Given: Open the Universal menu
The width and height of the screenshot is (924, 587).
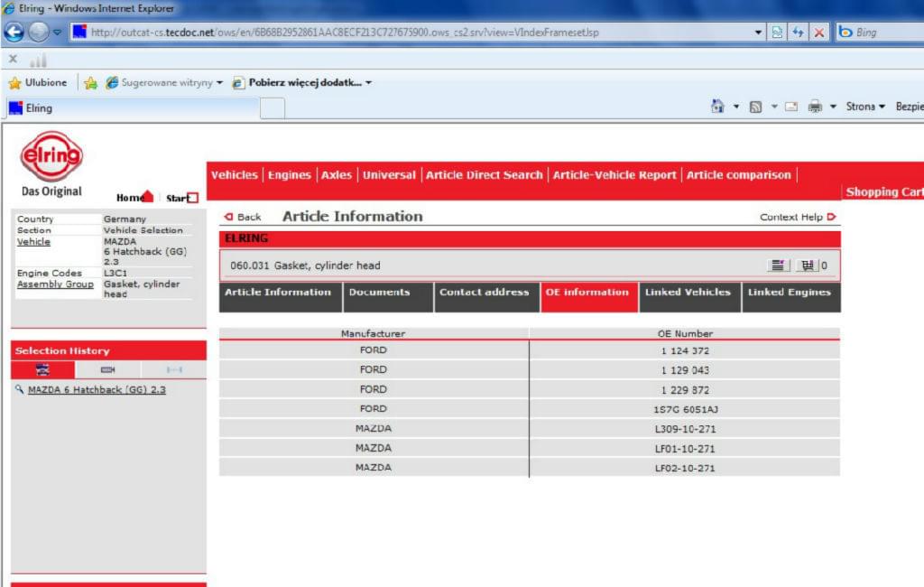Looking at the screenshot, I should tap(389, 174).
